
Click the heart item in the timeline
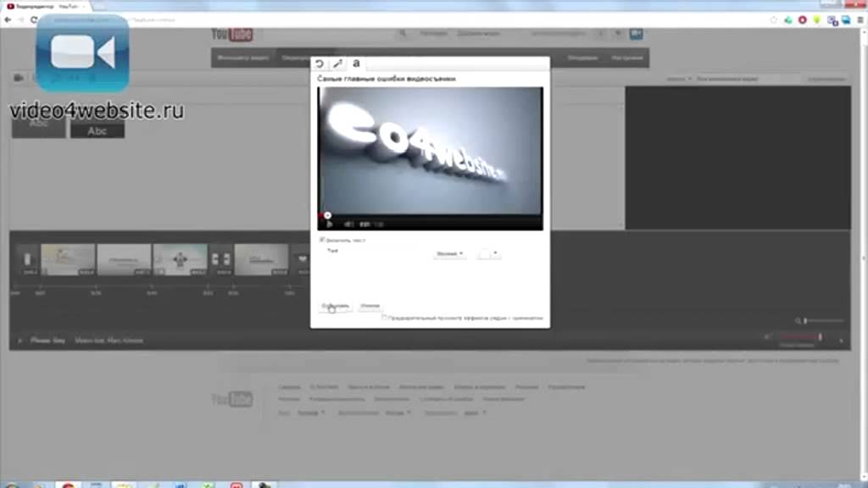(303, 259)
